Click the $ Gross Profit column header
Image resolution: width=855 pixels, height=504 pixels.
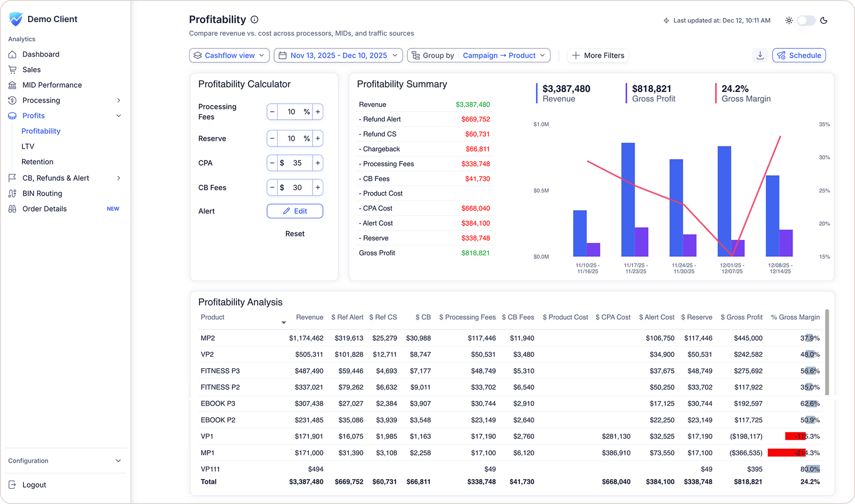(741, 317)
